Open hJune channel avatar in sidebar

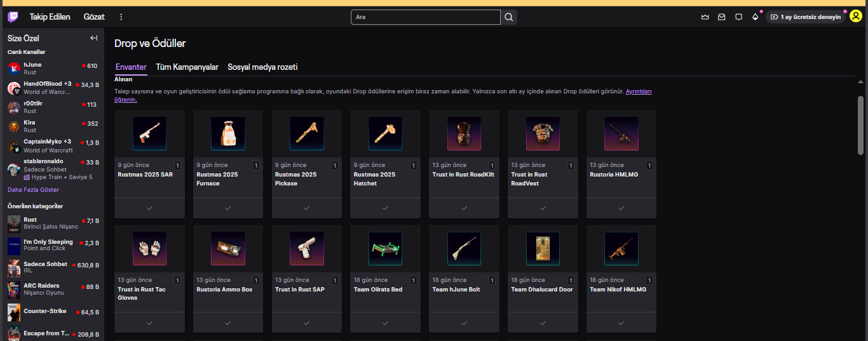click(14, 69)
